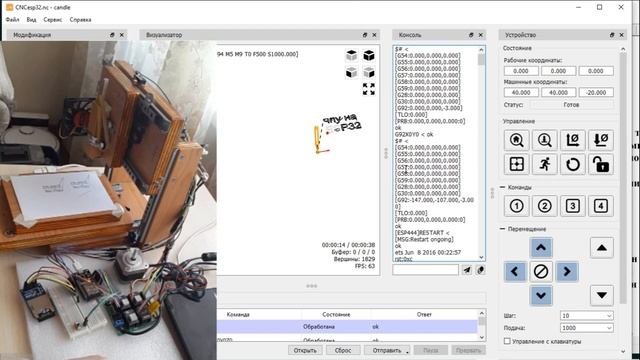Collapse the Перемещение section

coord(502,229)
